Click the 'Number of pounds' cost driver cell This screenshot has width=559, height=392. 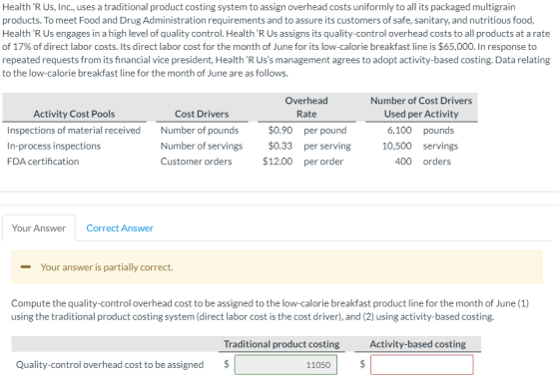pos(200,130)
